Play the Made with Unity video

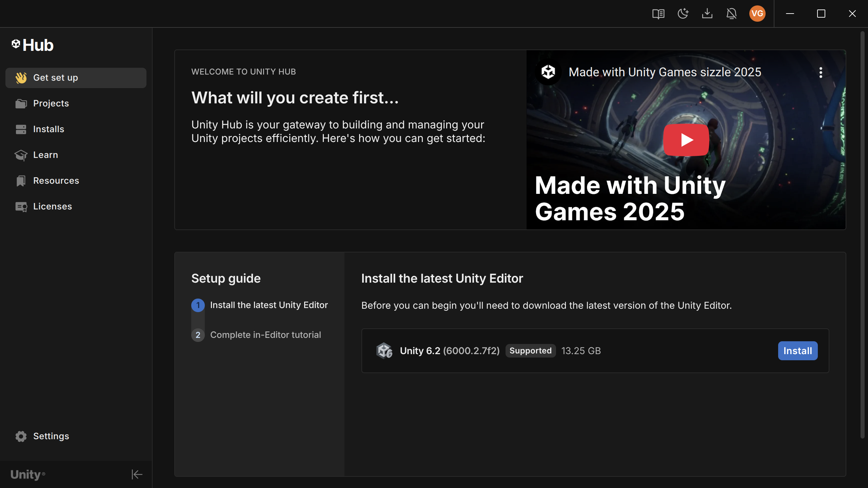click(686, 140)
